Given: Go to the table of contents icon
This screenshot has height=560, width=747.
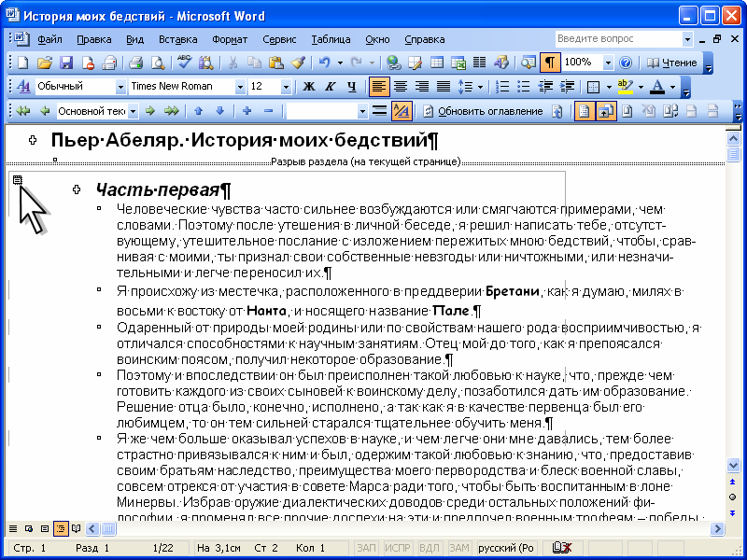Looking at the screenshot, I should pos(557,111).
